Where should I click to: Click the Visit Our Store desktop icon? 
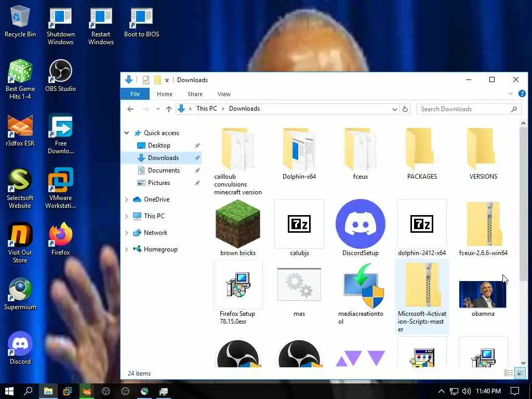pyautogui.click(x=20, y=243)
